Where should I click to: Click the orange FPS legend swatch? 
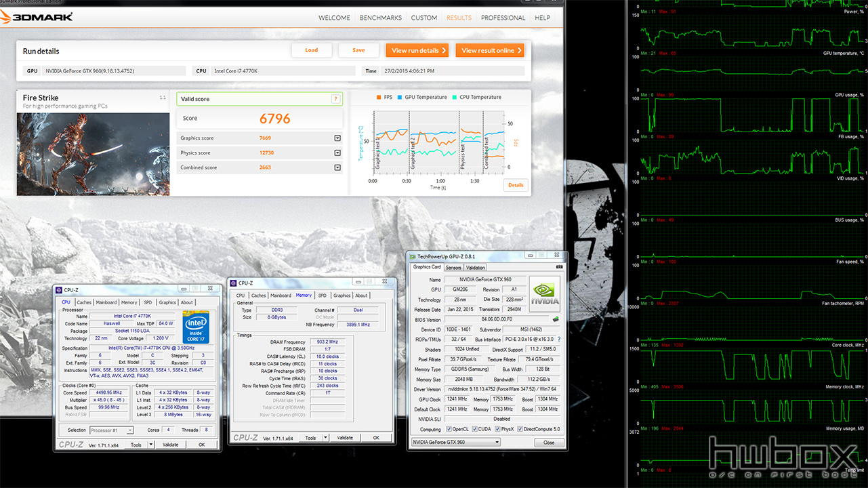(x=379, y=97)
